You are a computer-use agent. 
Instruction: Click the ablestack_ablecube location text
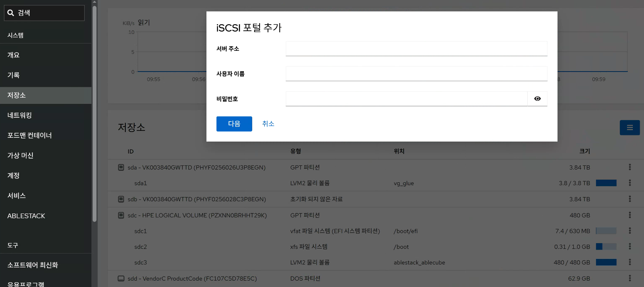pyautogui.click(x=419, y=263)
